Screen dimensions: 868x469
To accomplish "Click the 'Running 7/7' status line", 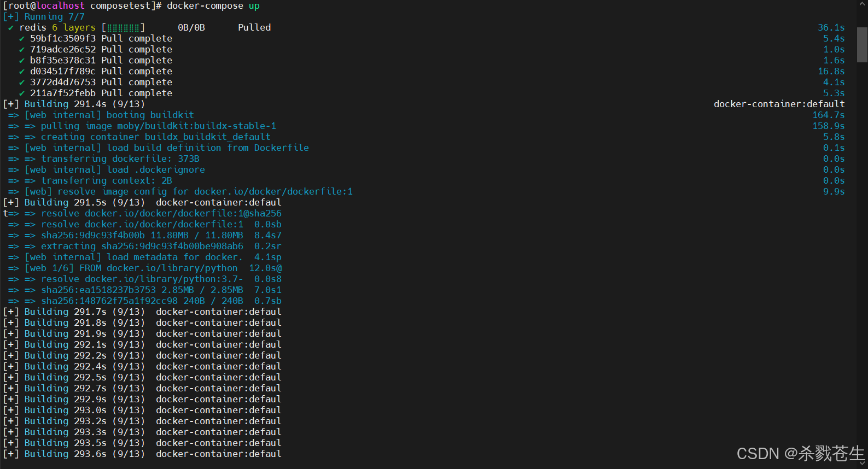I will pyautogui.click(x=44, y=16).
